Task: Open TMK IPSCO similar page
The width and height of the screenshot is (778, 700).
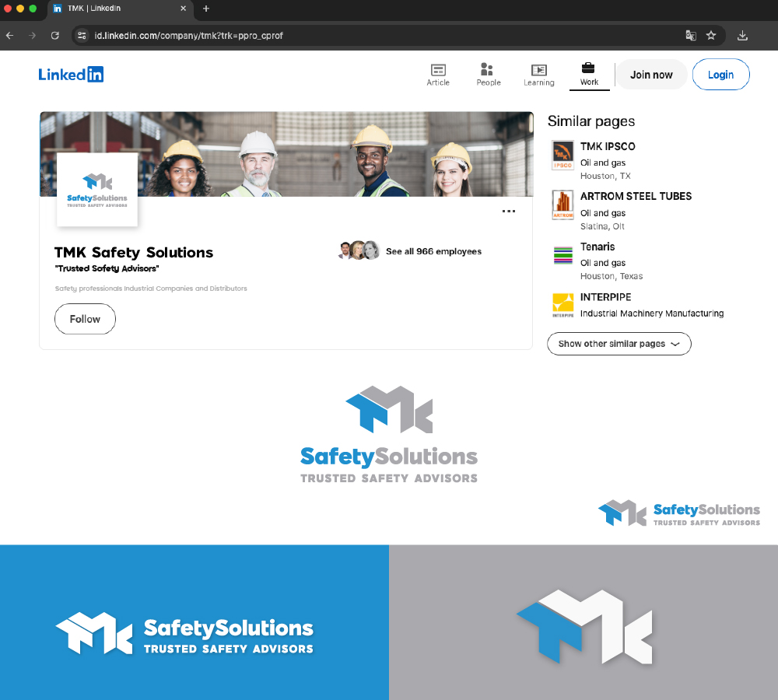Action: pyautogui.click(x=608, y=146)
